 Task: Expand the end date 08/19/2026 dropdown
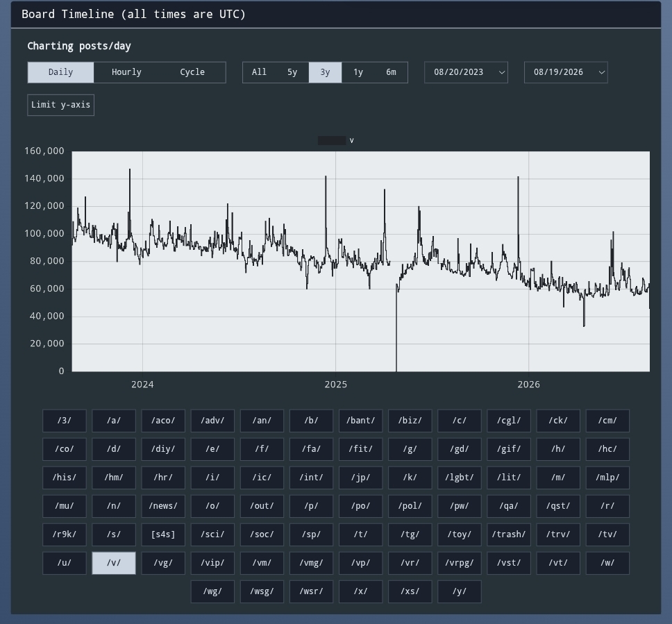point(566,72)
